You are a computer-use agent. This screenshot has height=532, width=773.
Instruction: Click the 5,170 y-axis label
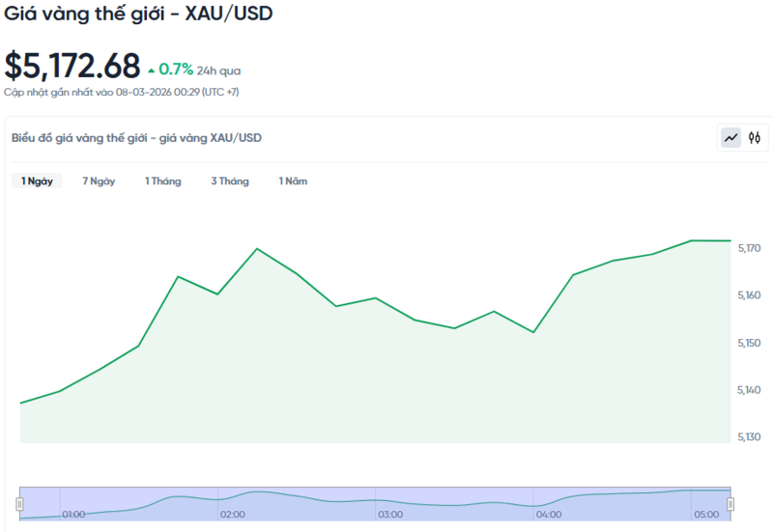749,249
